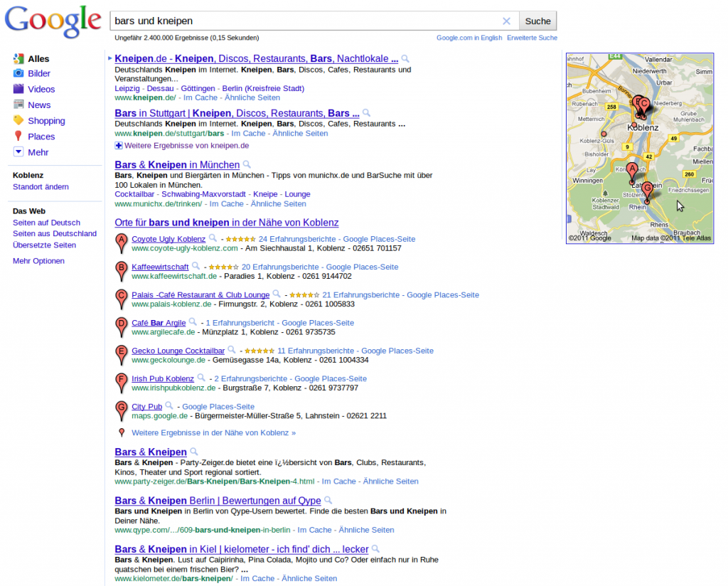Click magnifier next to Bars & Kneipen in München
Image resolution: width=728 pixels, height=586 pixels.
click(x=247, y=164)
